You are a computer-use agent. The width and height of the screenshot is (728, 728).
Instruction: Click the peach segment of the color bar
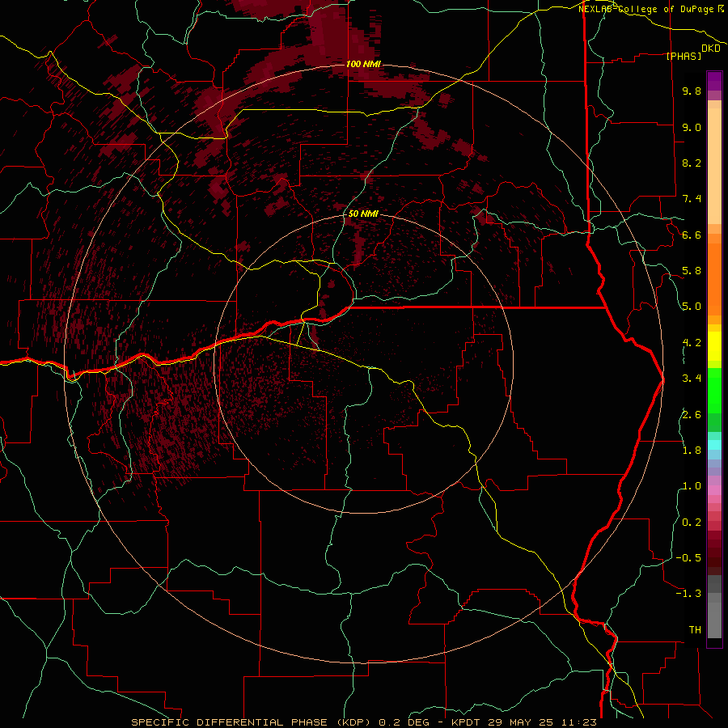coord(714,167)
